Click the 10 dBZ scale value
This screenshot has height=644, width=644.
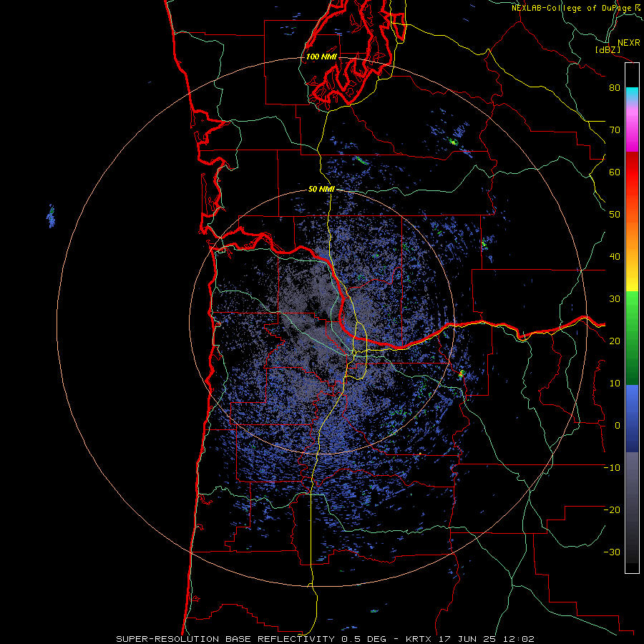(615, 384)
